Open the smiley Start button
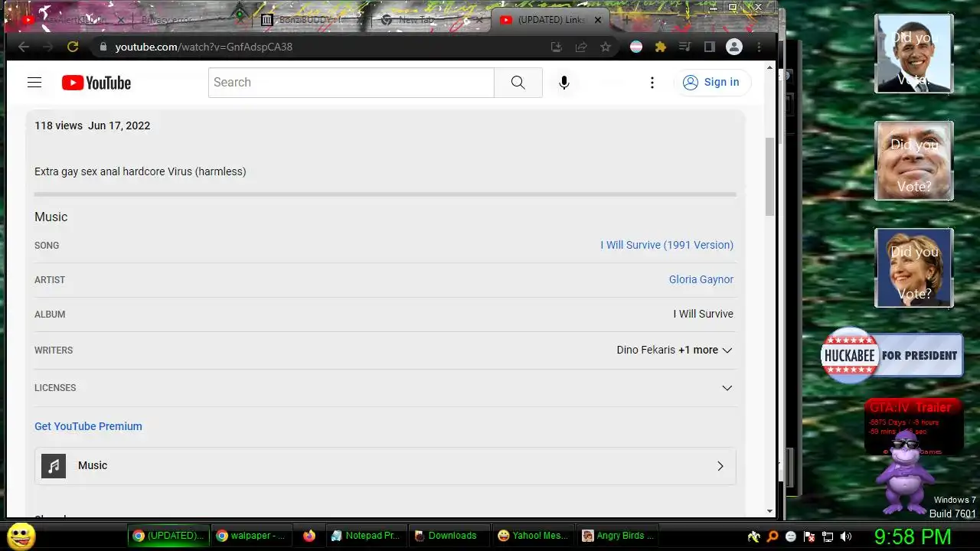This screenshot has width=980, height=551. (x=21, y=536)
